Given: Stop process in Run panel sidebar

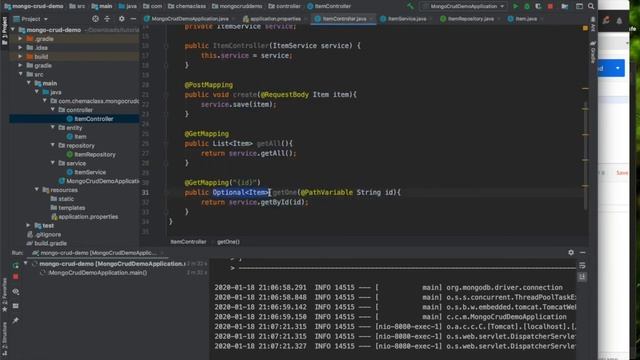Looking at the screenshot, I should 16,277.
